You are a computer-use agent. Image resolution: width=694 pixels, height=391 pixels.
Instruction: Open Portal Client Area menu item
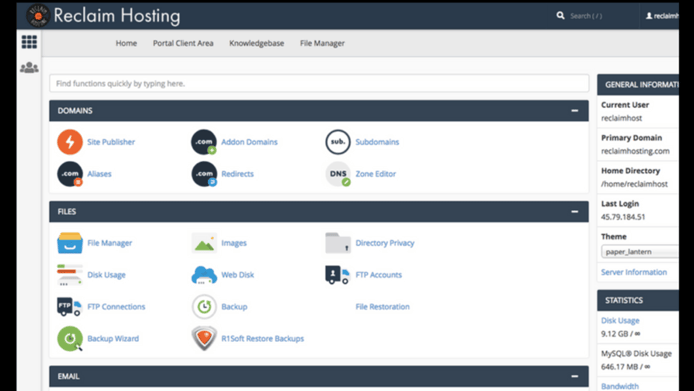pos(183,43)
